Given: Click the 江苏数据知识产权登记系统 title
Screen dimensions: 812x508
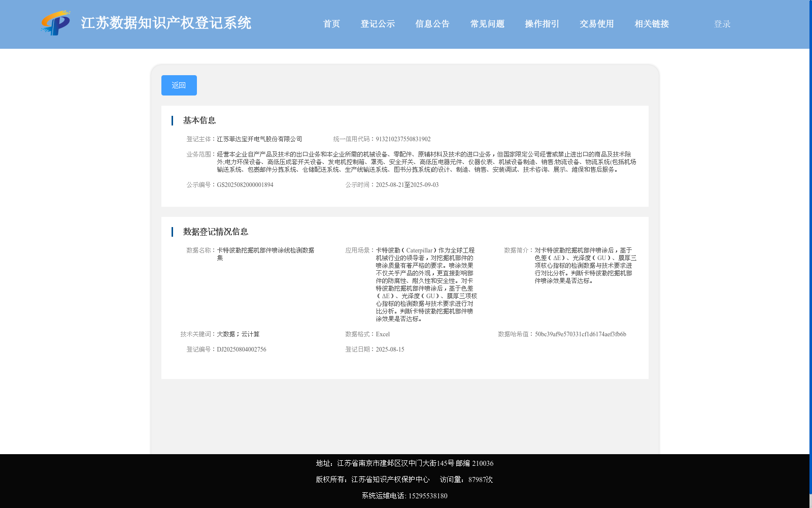Looking at the screenshot, I should tap(166, 23).
